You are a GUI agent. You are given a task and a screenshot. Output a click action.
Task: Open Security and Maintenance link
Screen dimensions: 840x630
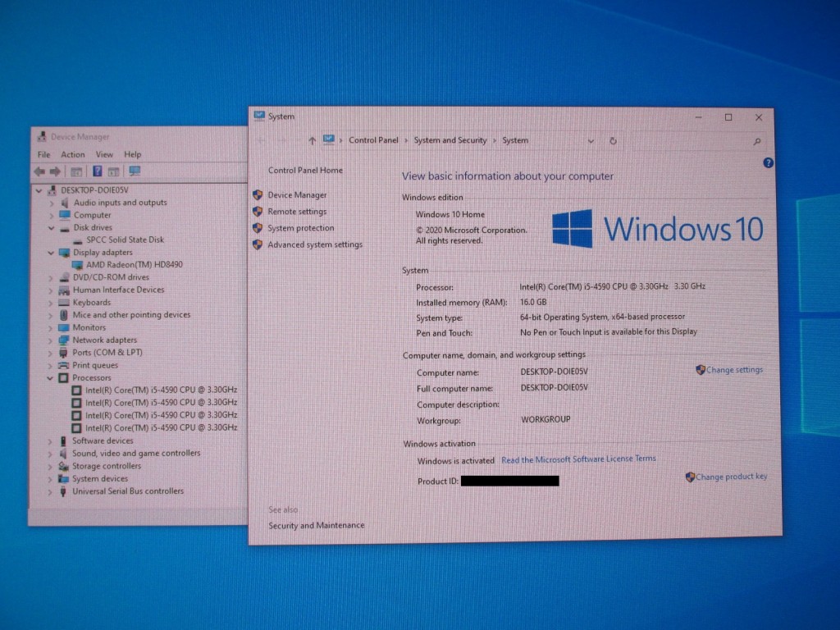tap(317, 526)
